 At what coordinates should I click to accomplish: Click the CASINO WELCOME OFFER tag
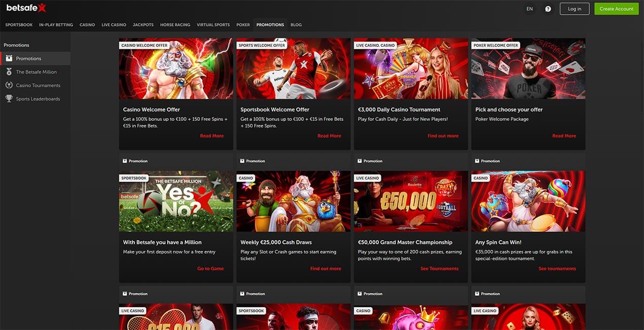click(145, 45)
